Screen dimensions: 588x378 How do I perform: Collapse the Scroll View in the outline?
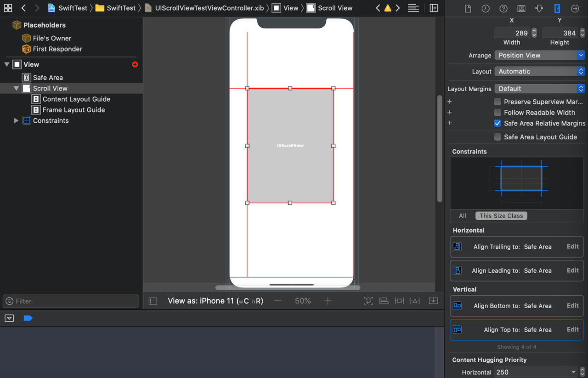pos(16,88)
